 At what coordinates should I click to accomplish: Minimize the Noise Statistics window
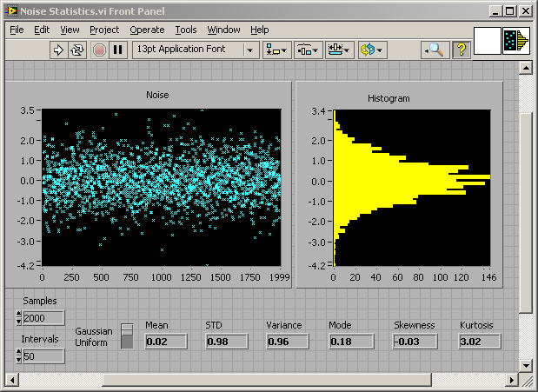coord(495,11)
